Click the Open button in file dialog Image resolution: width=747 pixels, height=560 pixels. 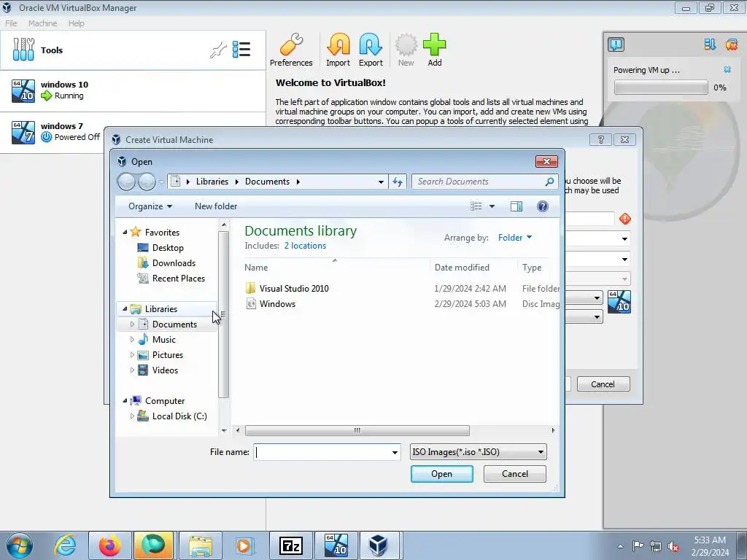[441, 474]
